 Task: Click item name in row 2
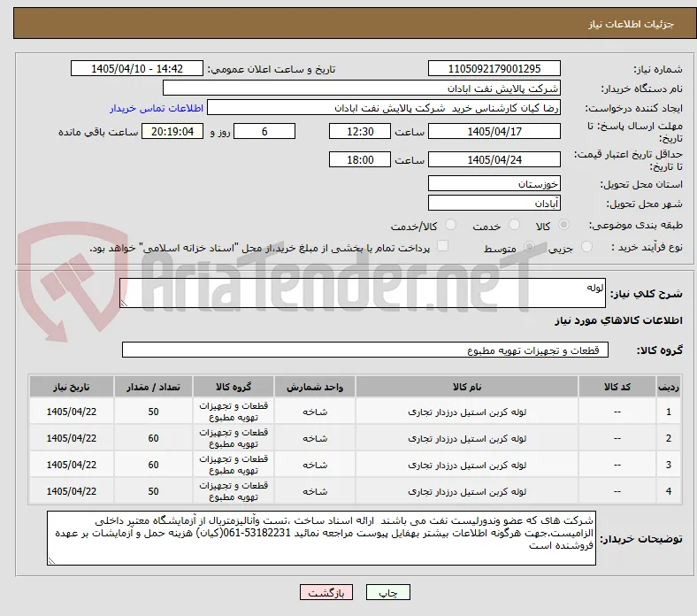467,438
